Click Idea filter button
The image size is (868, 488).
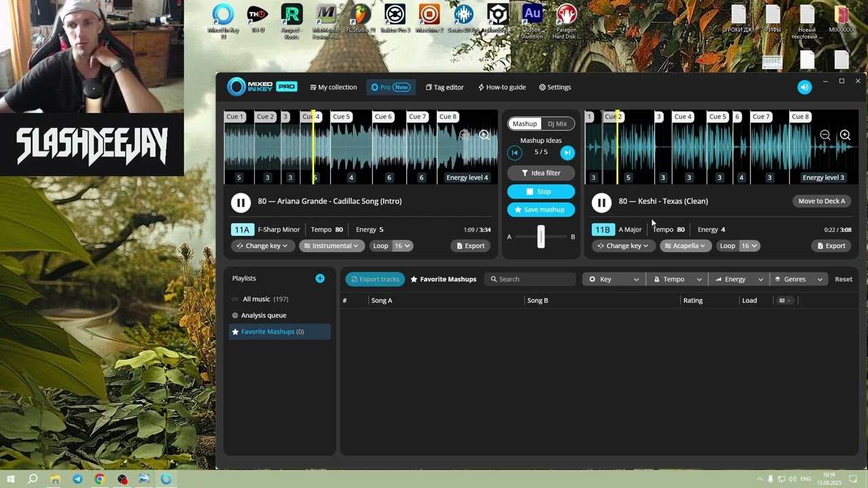541,173
